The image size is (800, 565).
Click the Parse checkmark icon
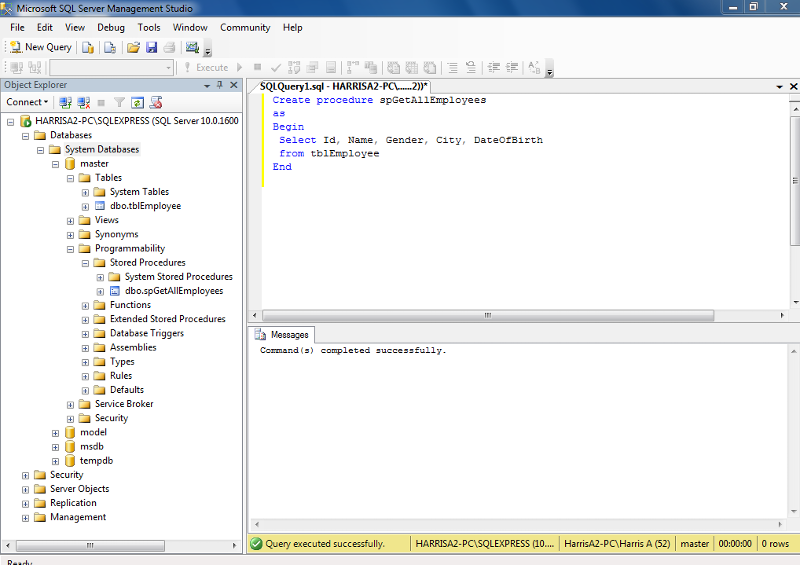[x=276, y=67]
